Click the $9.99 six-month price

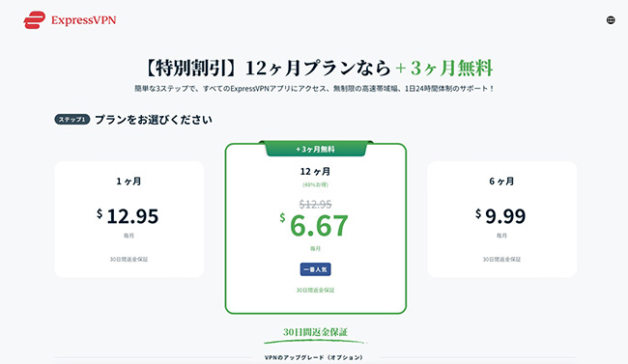point(500,216)
